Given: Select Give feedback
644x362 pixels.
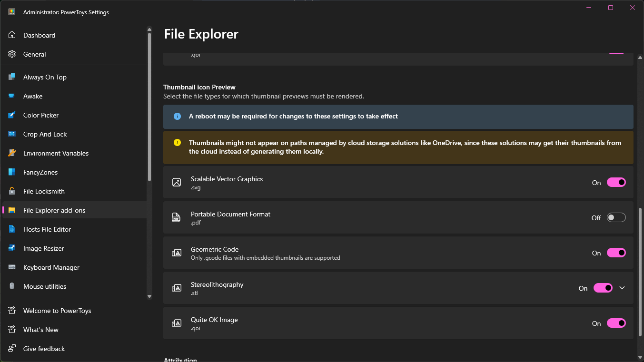Looking at the screenshot, I should (75, 349).
